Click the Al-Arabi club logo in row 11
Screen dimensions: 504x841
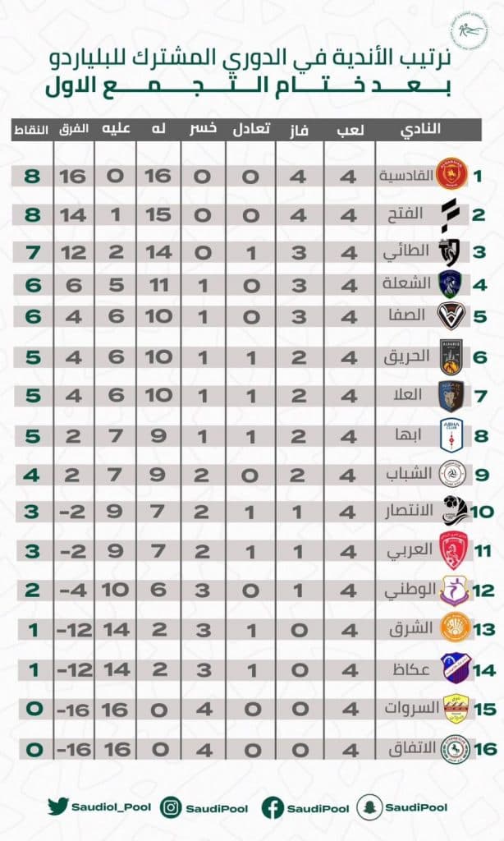pos(451,550)
